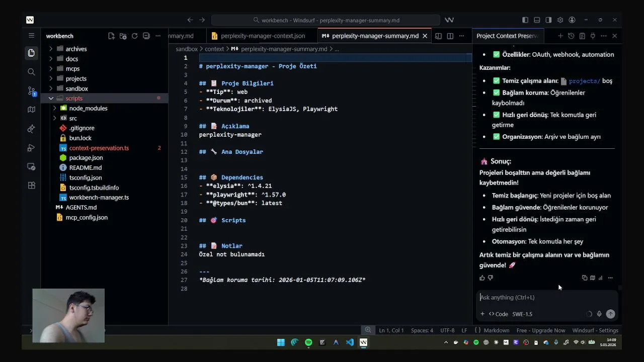Collapse all folders in explorer
This screenshot has height=362, width=644.
tap(146, 36)
